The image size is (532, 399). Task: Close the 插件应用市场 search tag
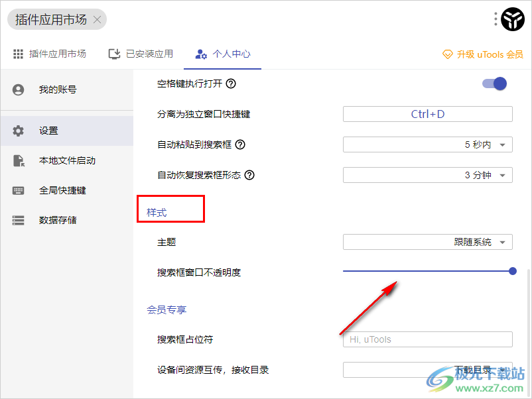coord(97,20)
